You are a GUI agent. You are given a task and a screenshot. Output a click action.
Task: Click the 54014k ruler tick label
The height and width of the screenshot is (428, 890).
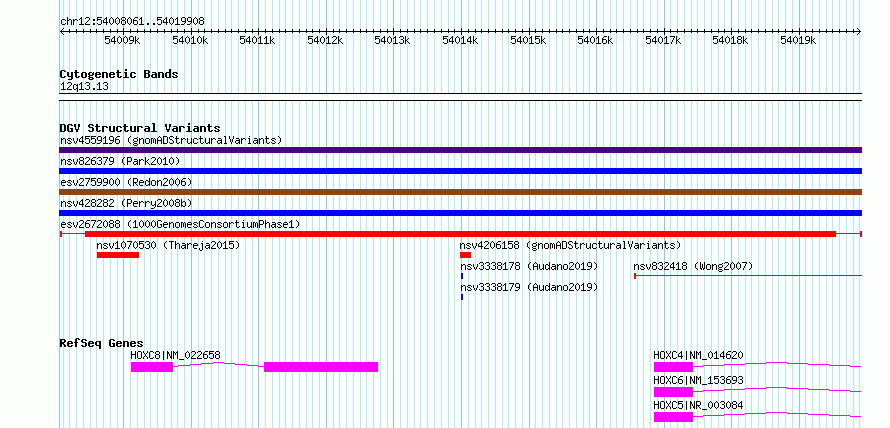pos(460,40)
